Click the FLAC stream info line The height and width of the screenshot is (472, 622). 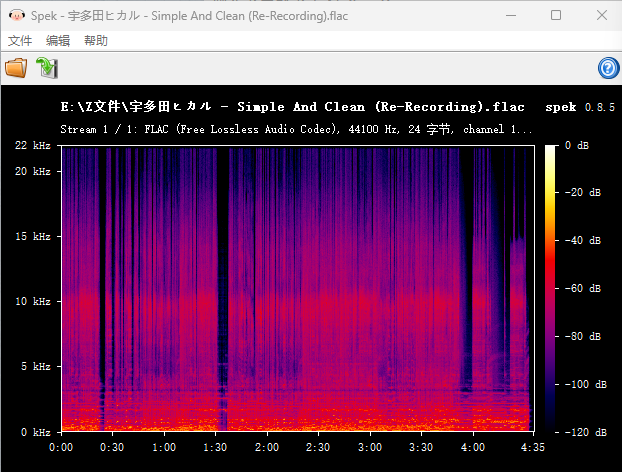[296, 130]
